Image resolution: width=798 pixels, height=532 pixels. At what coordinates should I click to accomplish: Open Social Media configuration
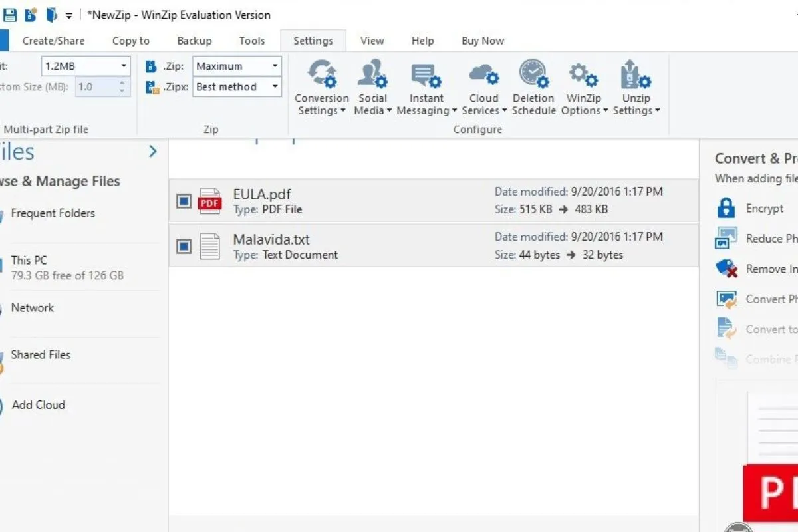point(372,87)
